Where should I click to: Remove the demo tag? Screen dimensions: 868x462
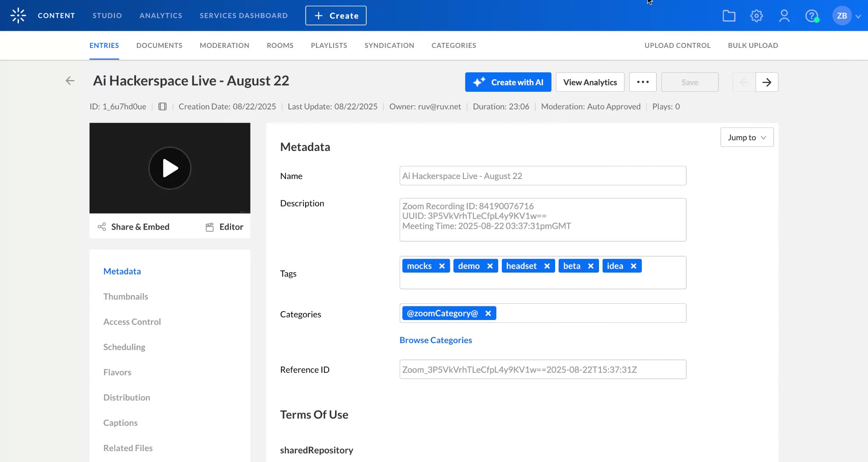tap(490, 266)
